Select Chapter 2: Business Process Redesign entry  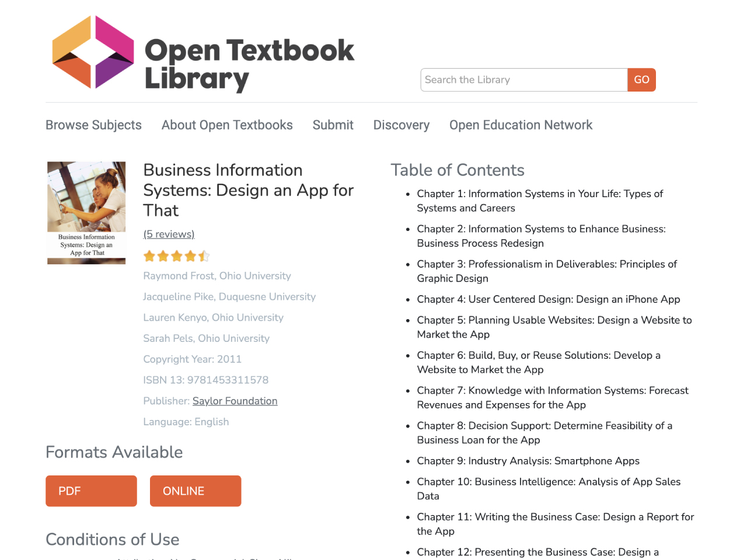click(x=541, y=236)
